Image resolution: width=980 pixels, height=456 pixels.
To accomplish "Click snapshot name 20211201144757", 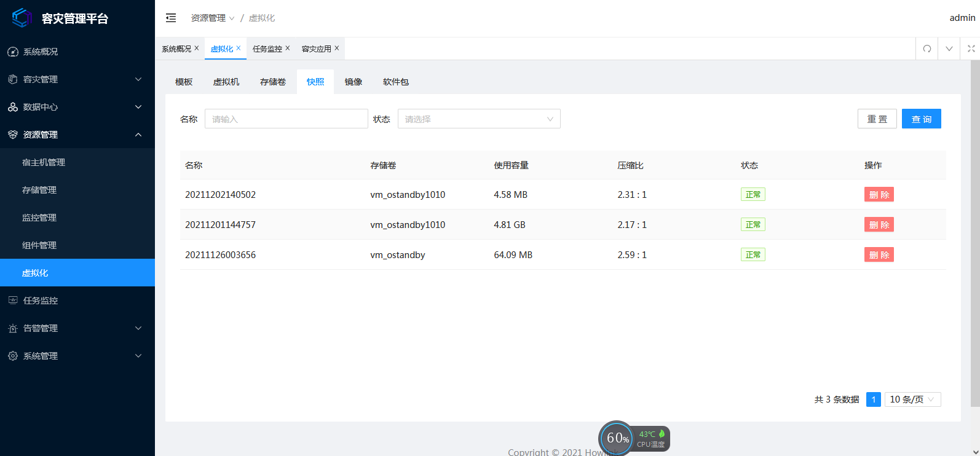I will (x=220, y=224).
